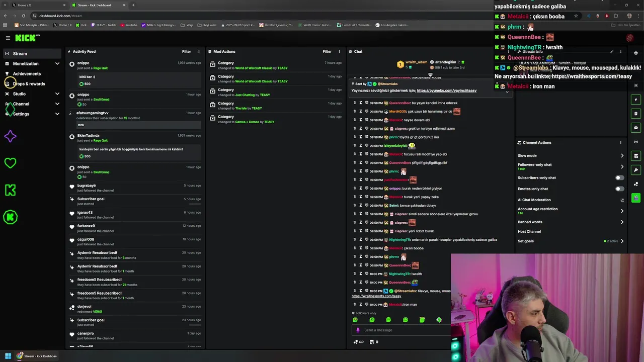Click timeout hourglass on QueennnBee's 'imha edecek' message
Viewport: 644px width, 362px height.
click(x=361, y=103)
